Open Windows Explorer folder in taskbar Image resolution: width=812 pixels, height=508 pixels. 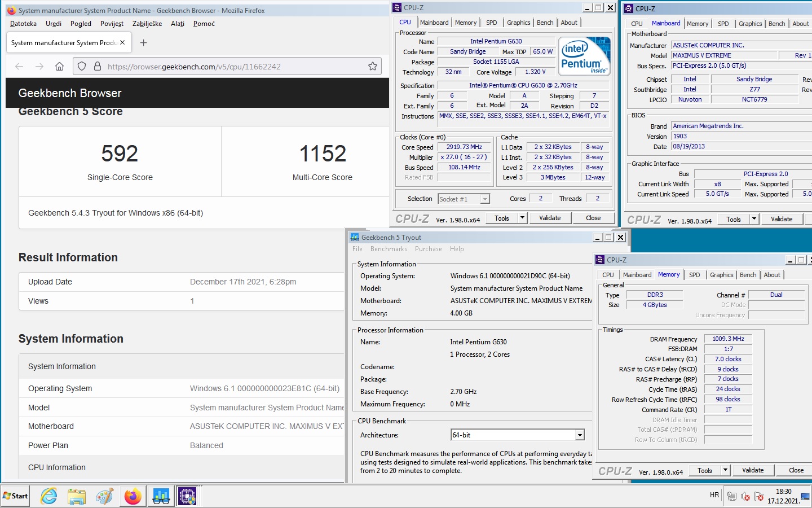coord(76,496)
